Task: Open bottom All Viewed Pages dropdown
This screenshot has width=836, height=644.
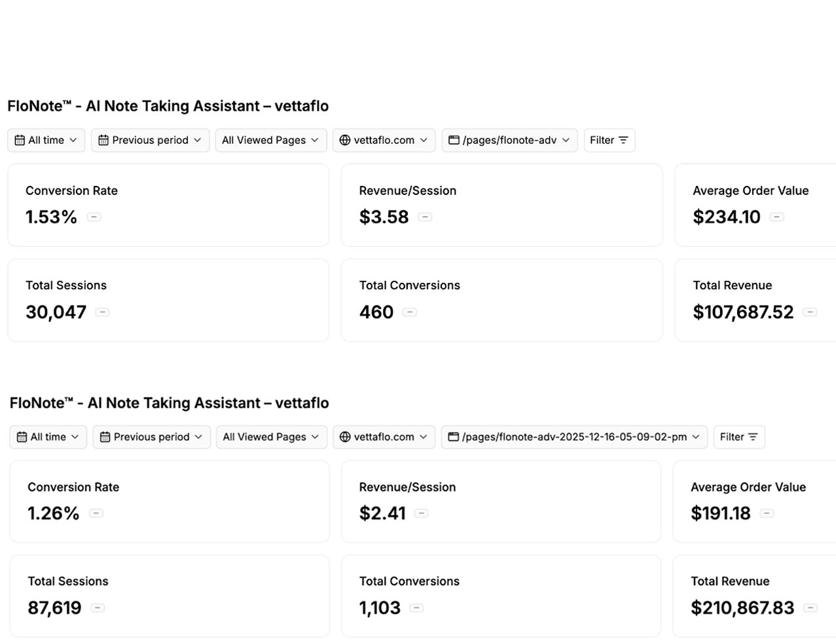Action: click(315, 437)
